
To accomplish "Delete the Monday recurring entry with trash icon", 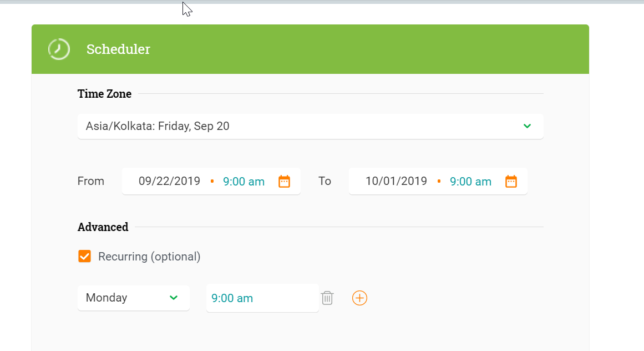I will pyautogui.click(x=327, y=298).
